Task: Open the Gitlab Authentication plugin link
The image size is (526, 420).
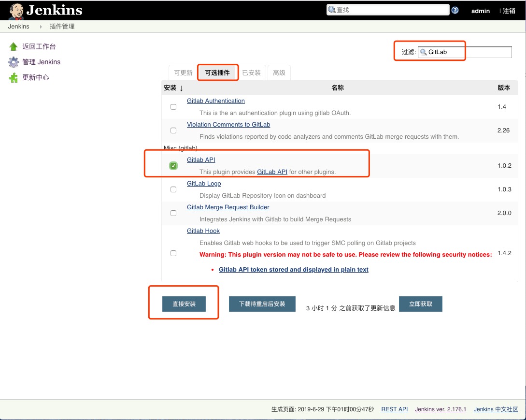Action: tap(216, 101)
